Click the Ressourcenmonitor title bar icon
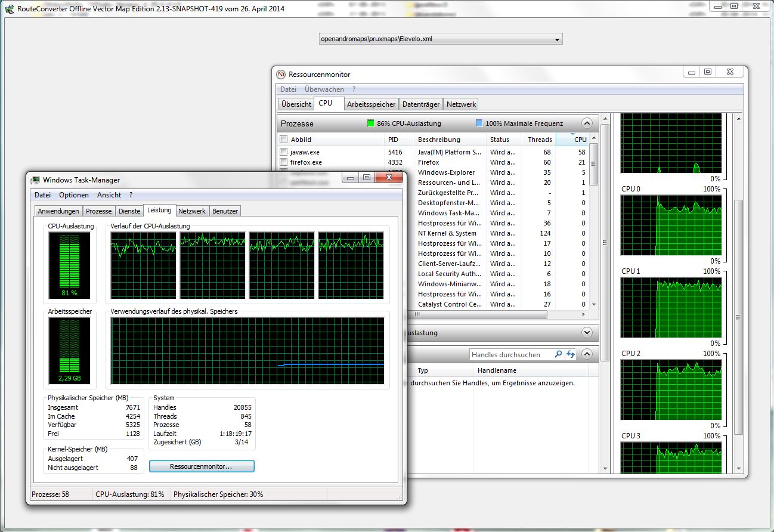Viewport: 774px width, 532px height. click(281, 75)
